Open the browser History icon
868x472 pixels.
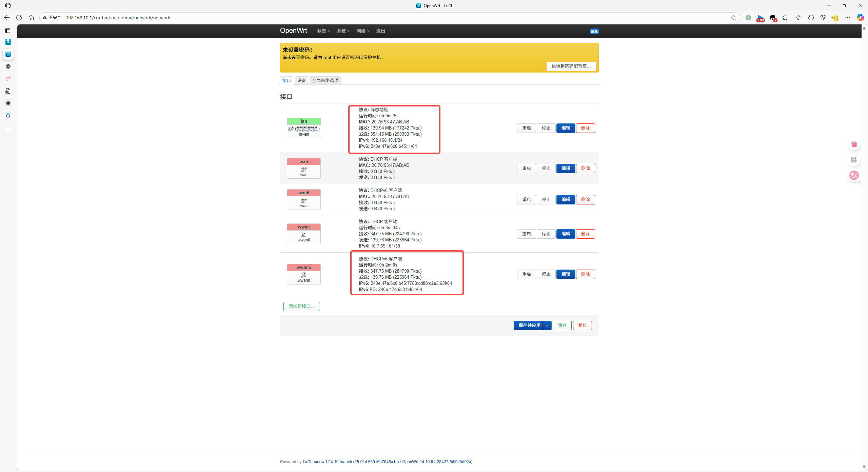(811, 18)
